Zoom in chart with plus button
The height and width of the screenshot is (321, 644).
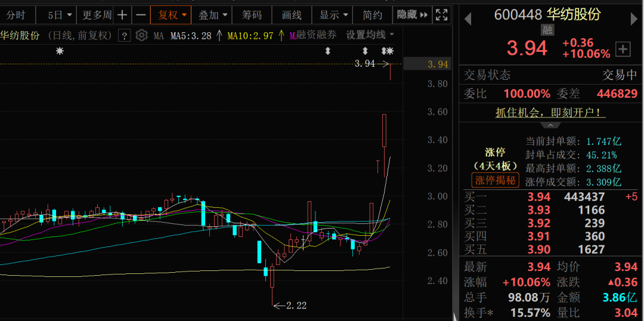pos(122,15)
